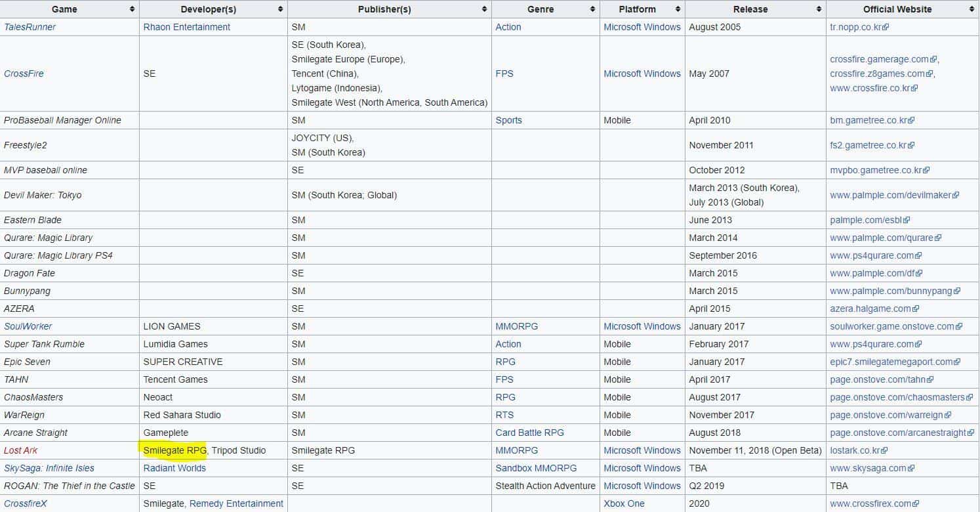Image resolution: width=980 pixels, height=512 pixels.
Task: Select 'Devil Maker: Tokyo' game cell
Action: click(x=70, y=195)
